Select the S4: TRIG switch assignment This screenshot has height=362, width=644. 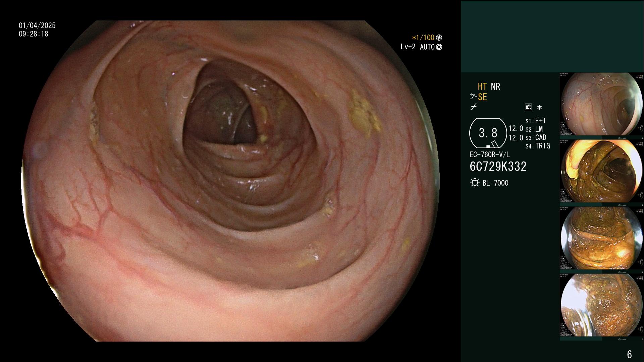538,146
